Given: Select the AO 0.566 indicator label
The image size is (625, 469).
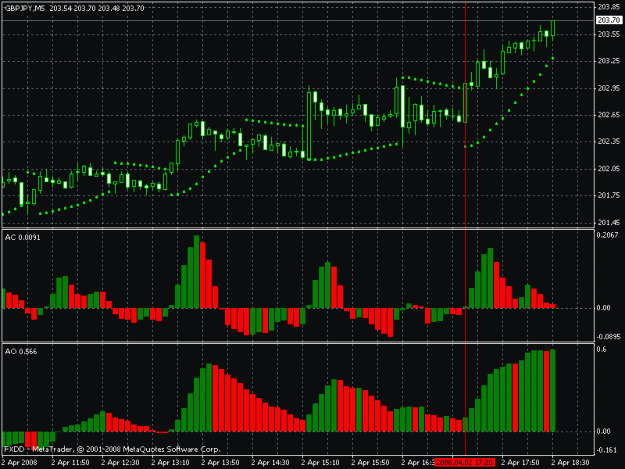Looking at the screenshot, I should coord(21,351).
